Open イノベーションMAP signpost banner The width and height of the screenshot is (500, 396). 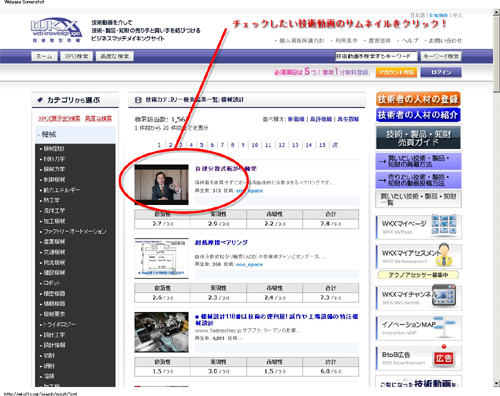point(419,328)
